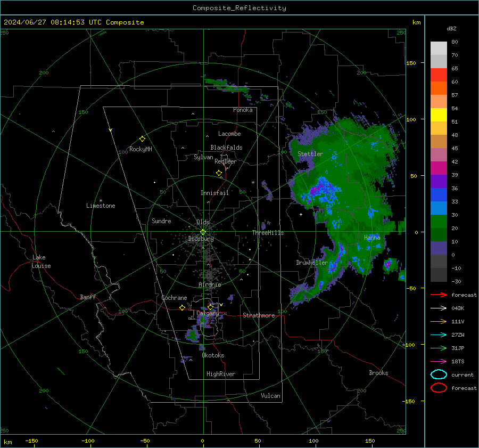Image resolution: width=479 pixels, height=448 pixels.
Task: Click the cyan current ellipse icon
Action: 439,374
